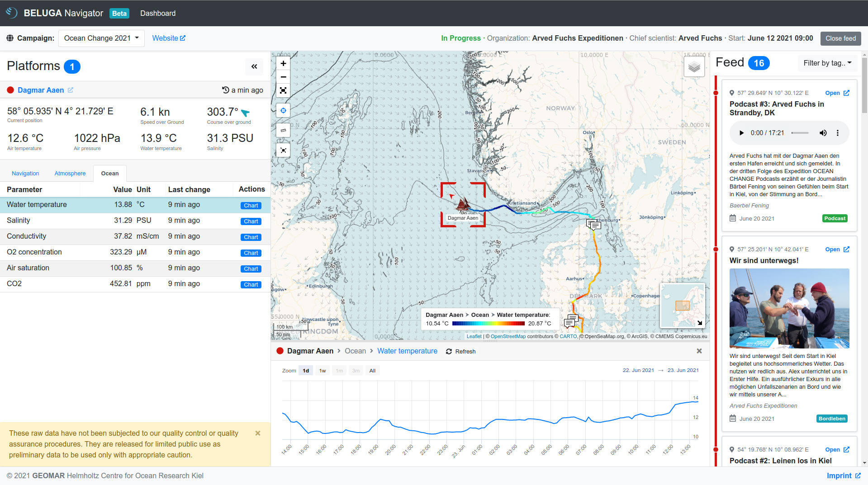This screenshot has height=485, width=868.
Task: Click the Close feed button
Action: point(840,38)
